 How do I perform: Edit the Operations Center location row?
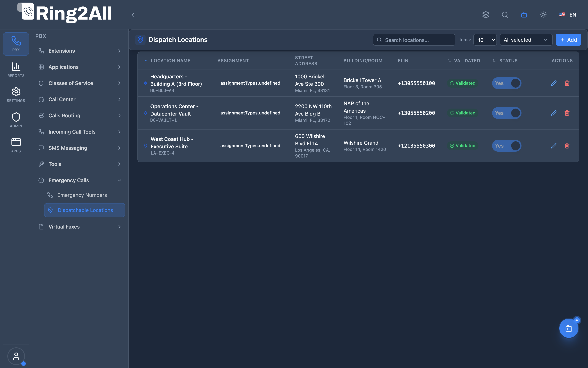coord(554,113)
